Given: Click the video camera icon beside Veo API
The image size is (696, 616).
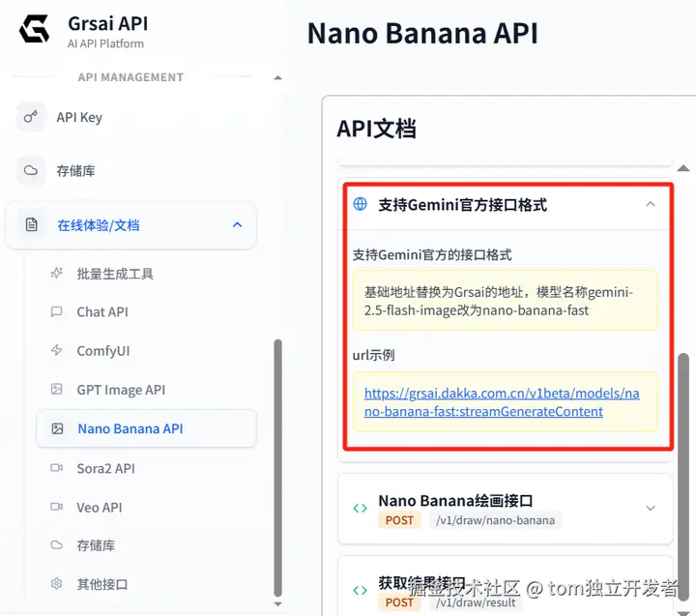Looking at the screenshot, I should pyautogui.click(x=57, y=507).
